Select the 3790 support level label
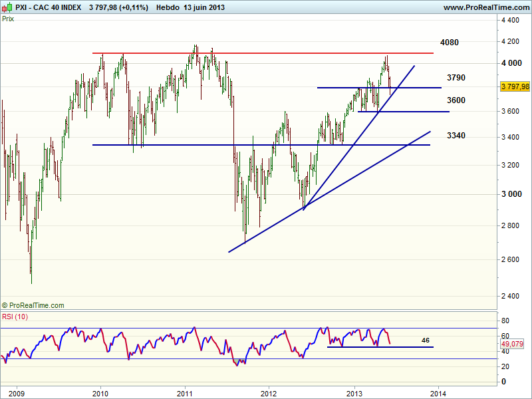 [x=456, y=78]
